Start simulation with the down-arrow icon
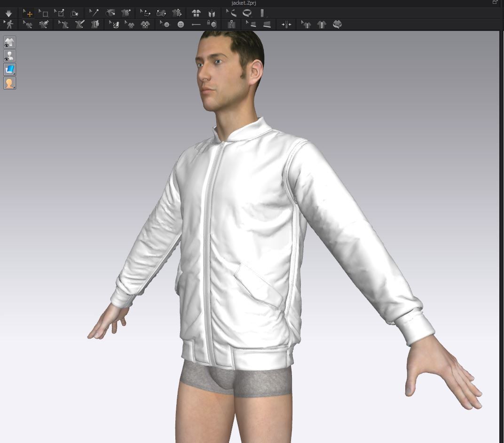 (8, 14)
